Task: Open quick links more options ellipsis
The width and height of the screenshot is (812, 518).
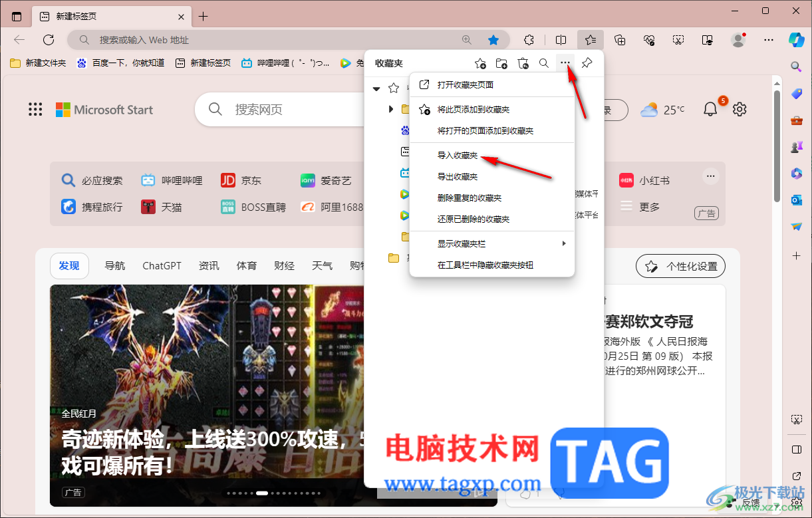Action: click(711, 176)
